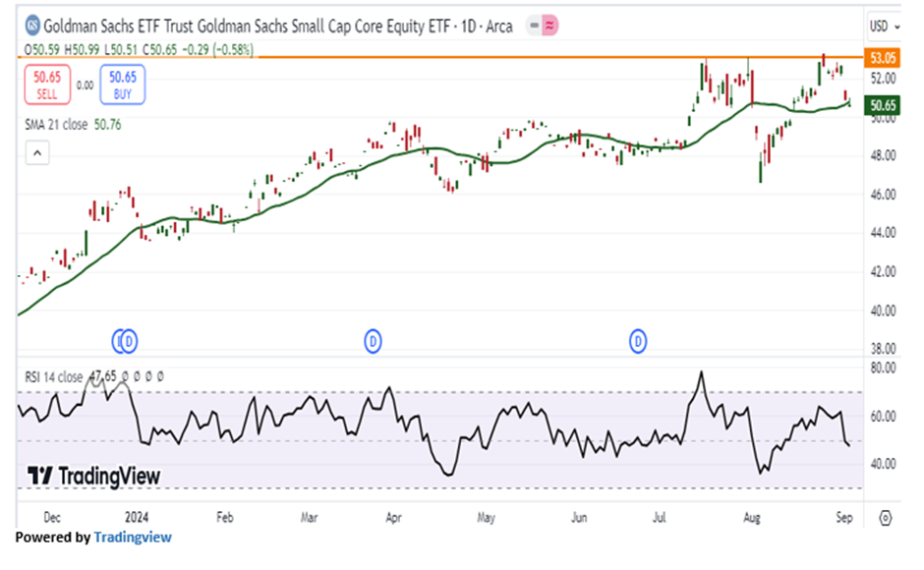The height and width of the screenshot is (570, 924).
Task: Click the Goldman Sachs symbol logo icon
Action: click(x=32, y=26)
